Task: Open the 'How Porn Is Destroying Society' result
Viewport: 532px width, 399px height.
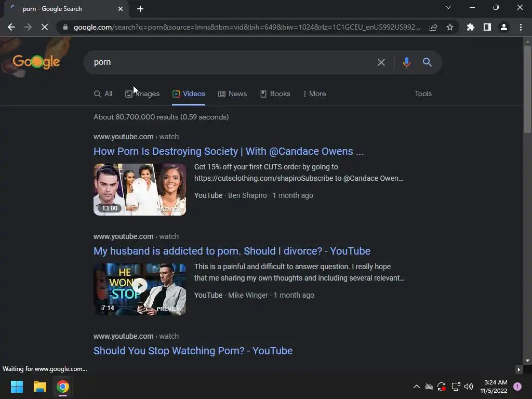Action: (229, 151)
